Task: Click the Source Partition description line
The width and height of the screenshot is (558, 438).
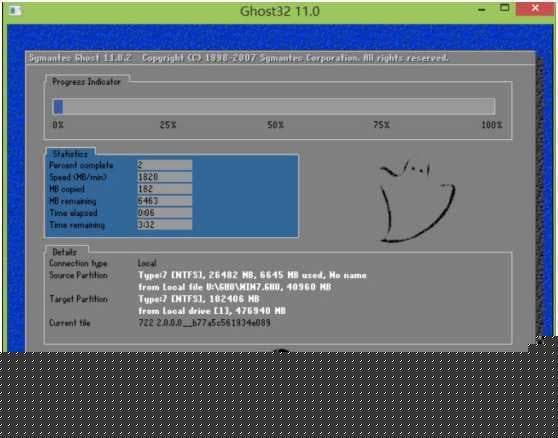Action: pos(252,275)
